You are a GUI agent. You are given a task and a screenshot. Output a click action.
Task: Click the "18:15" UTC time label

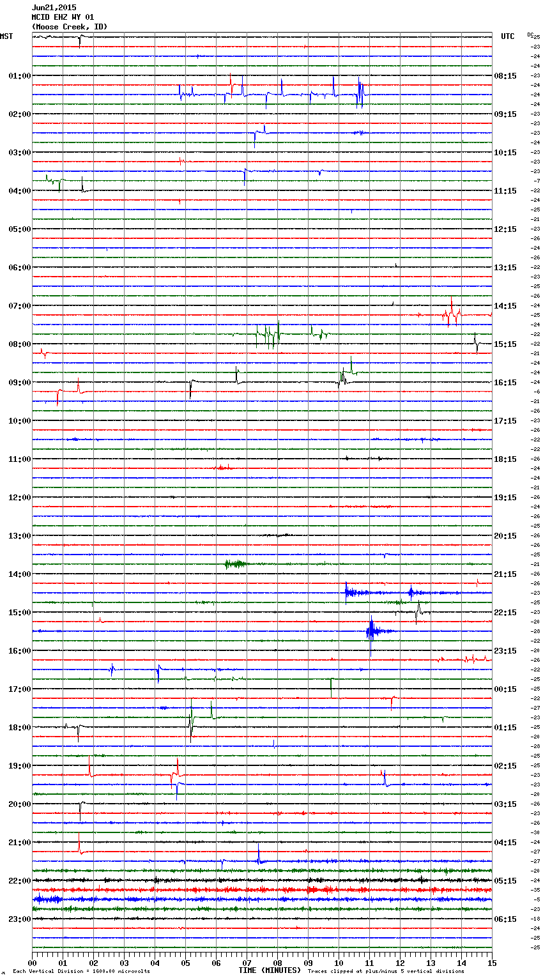pyautogui.click(x=505, y=459)
